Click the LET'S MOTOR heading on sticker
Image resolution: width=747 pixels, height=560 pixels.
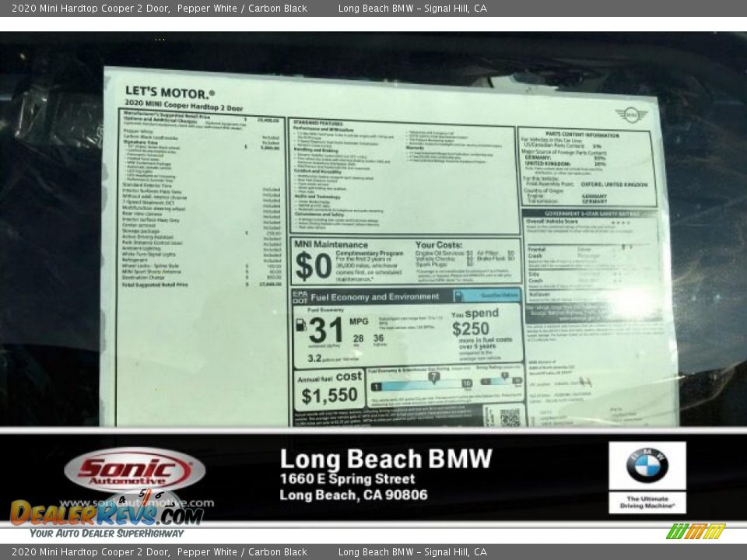(170, 93)
